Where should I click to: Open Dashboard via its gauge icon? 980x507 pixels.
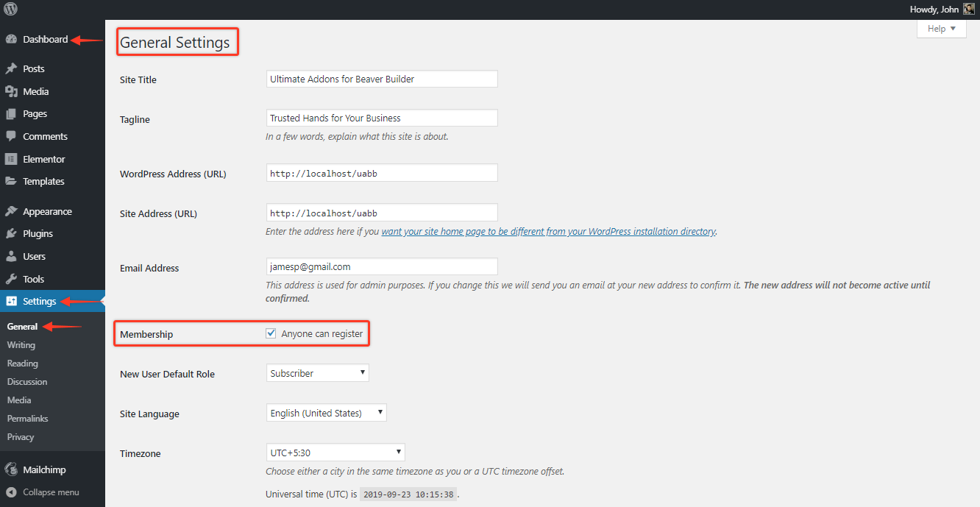(x=11, y=40)
